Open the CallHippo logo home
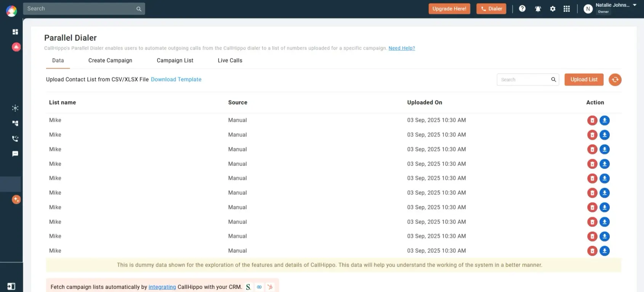Screen dimensions: 644x292 (x=11, y=11)
